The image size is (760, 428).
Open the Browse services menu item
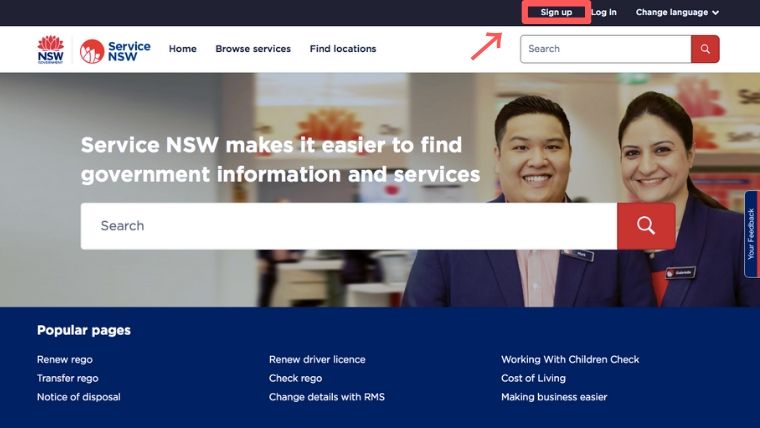(x=253, y=49)
